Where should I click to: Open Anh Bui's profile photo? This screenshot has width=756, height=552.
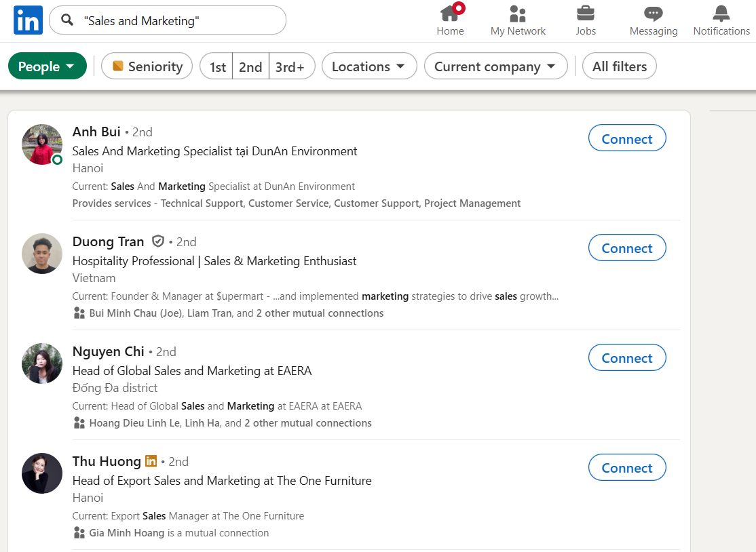pos(42,144)
